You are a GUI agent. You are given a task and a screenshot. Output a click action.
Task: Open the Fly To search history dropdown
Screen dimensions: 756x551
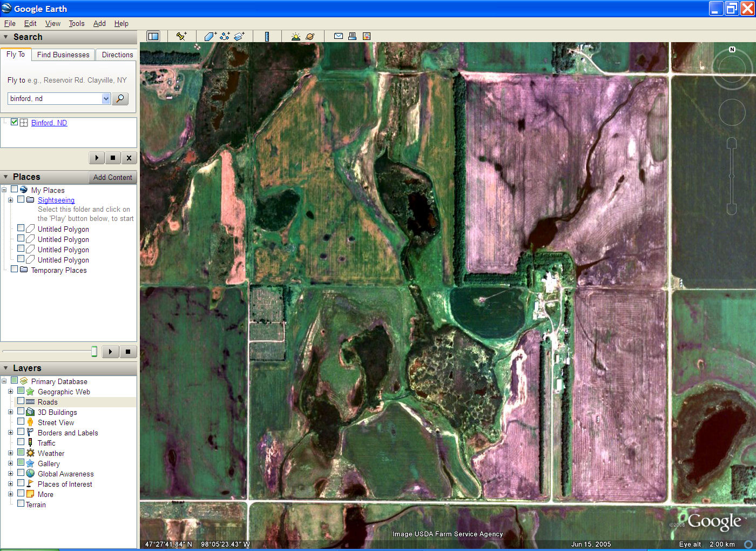pos(106,99)
